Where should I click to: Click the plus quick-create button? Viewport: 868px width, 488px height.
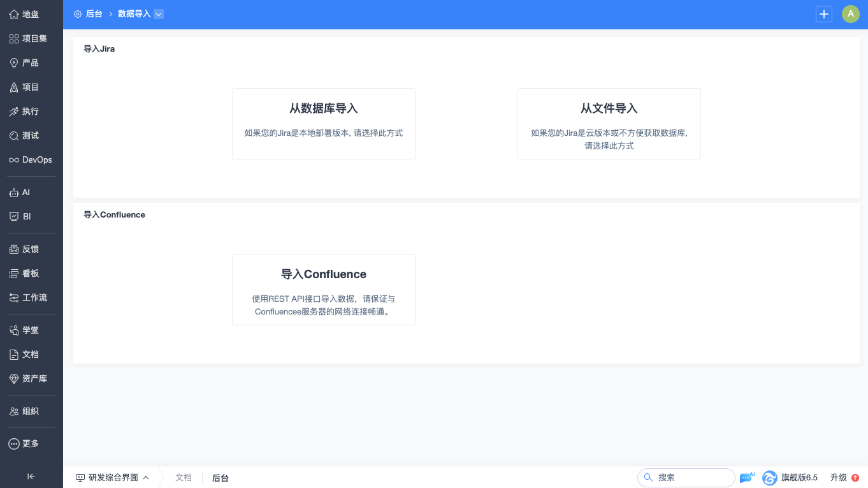(x=824, y=14)
